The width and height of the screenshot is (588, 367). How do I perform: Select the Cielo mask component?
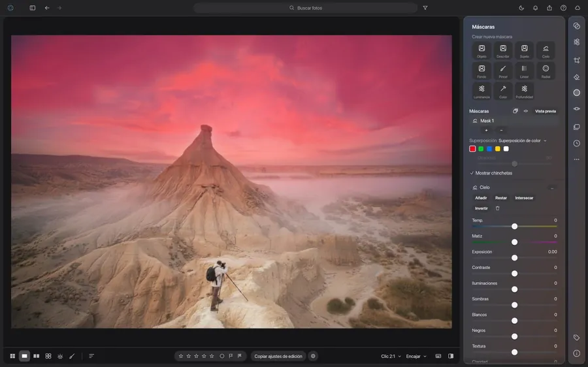(x=485, y=187)
